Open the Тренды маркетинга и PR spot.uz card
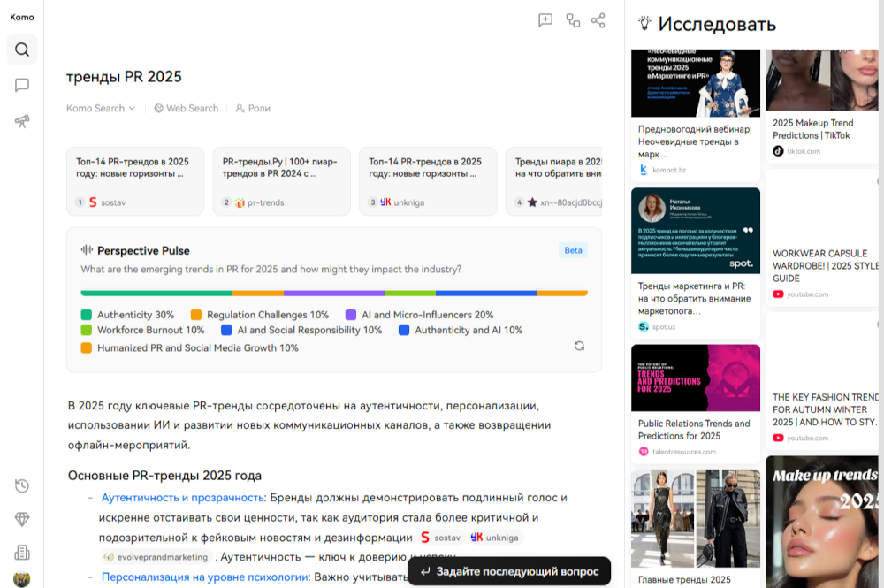The height and width of the screenshot is (588, 884). click(x=696, y=262)
